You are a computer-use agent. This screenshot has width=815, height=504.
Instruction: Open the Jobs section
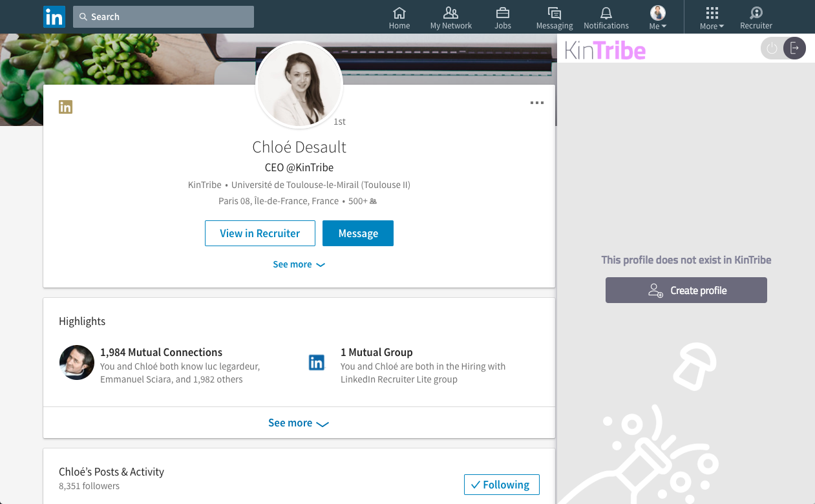pyautogui.click(x=503, y=17)
